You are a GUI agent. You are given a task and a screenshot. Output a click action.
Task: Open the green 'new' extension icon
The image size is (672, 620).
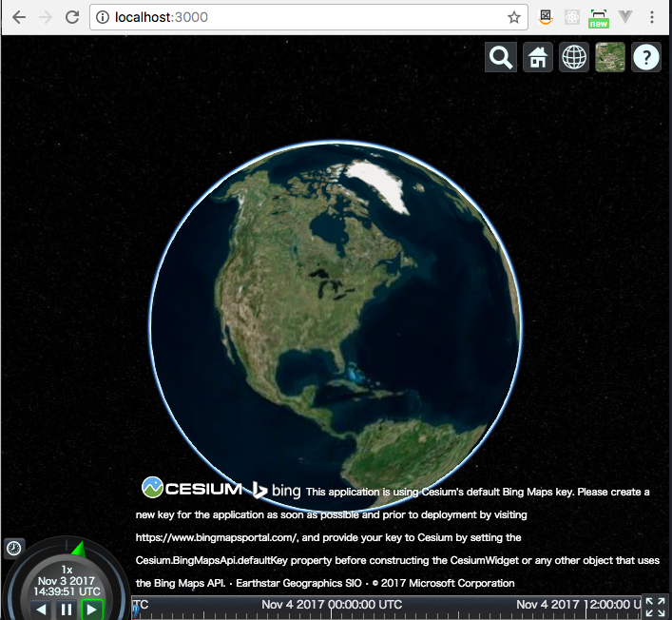pos(598,18)
